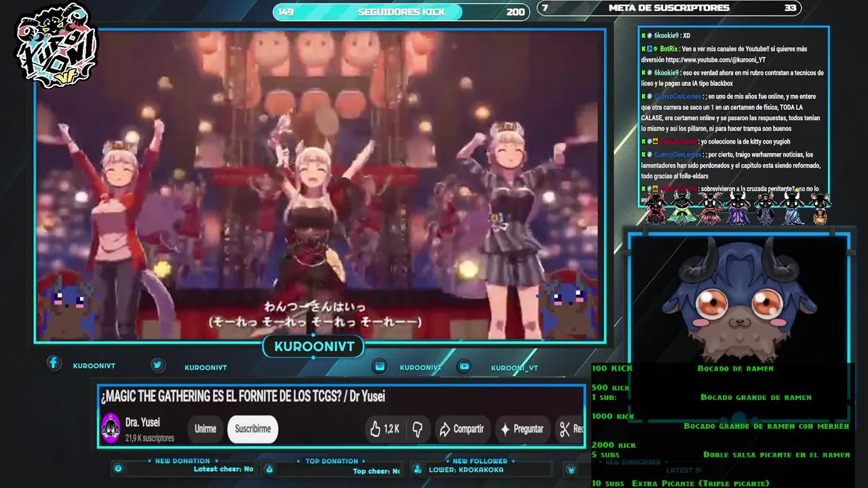Click the KUROONIVT label beside Facebook icon
Screen dimensions: 868x488
click(x=94, y=366)
